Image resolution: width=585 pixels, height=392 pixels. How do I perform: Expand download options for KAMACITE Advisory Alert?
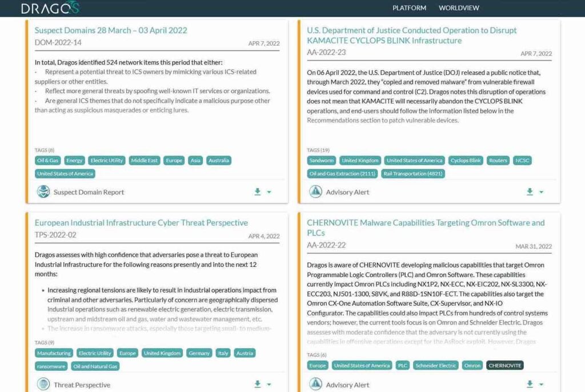pyautogui.click(x=542, y=192)
